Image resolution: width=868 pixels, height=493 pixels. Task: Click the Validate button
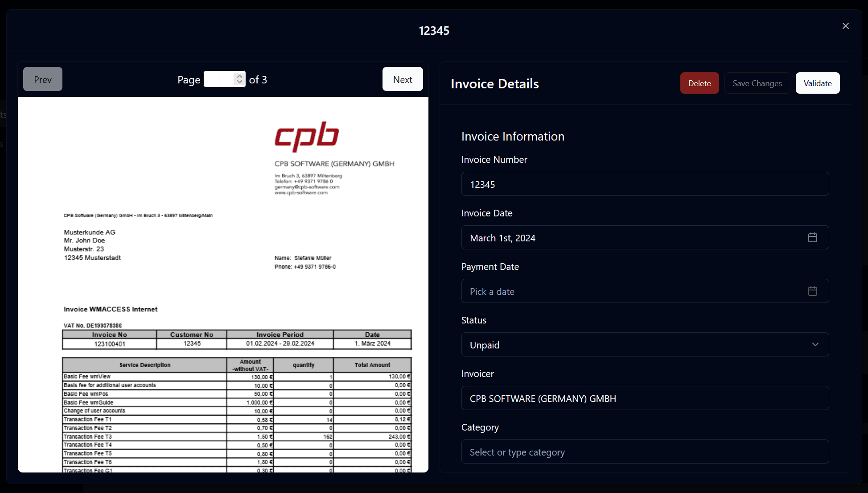[817, 83]
